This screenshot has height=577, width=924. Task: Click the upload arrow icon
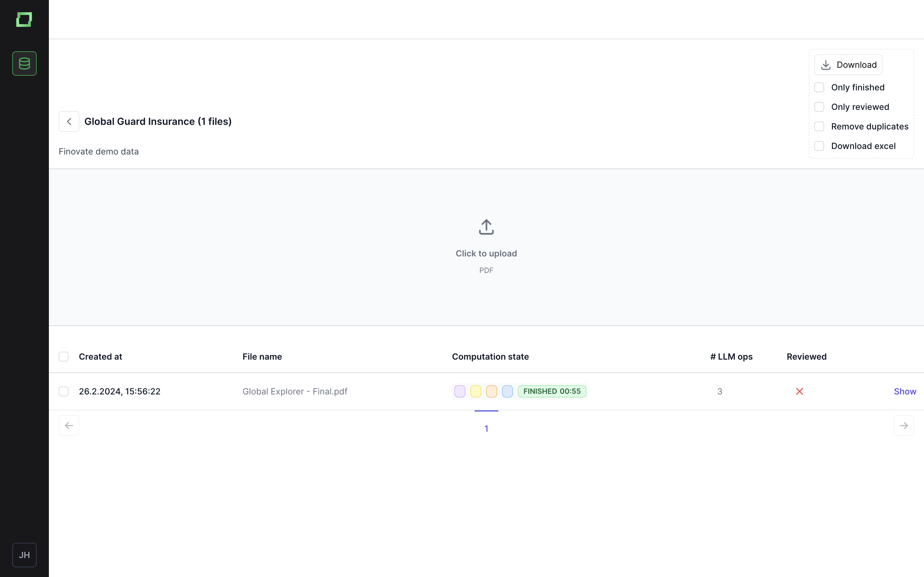click(x=486, y=227)
